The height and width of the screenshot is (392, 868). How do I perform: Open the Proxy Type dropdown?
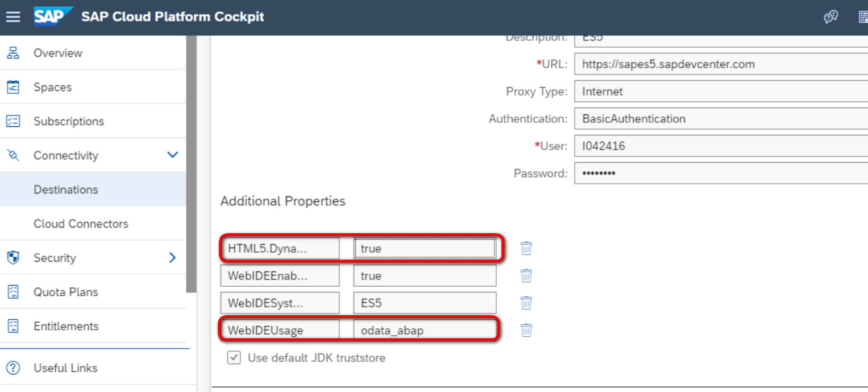tap(721, 91)
